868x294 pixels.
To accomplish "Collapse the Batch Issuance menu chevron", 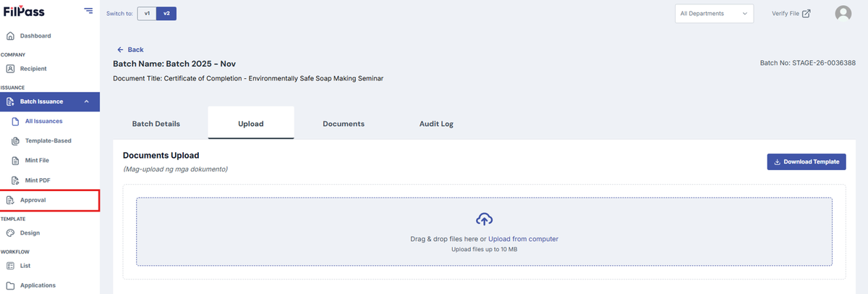I will tap(87, 101).
